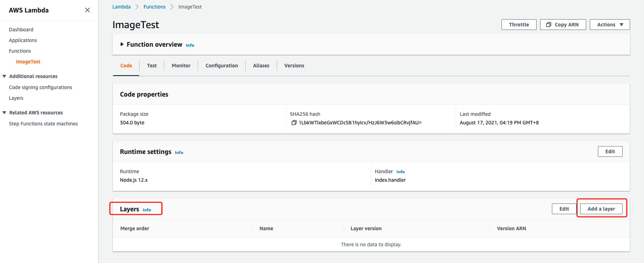Sort by Name column header
Viewport: 644px width, 263px height.
click(x=266, y=228)
